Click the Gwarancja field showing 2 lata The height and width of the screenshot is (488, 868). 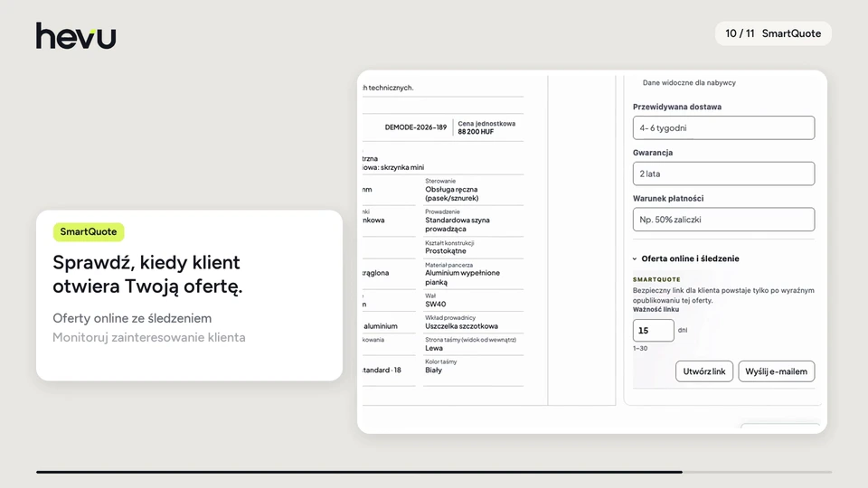coord(723,174)
